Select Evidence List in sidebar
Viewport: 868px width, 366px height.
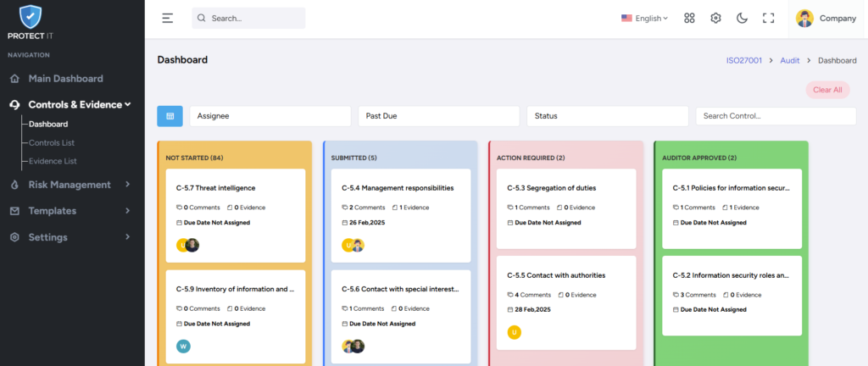(x=53, y=161)
